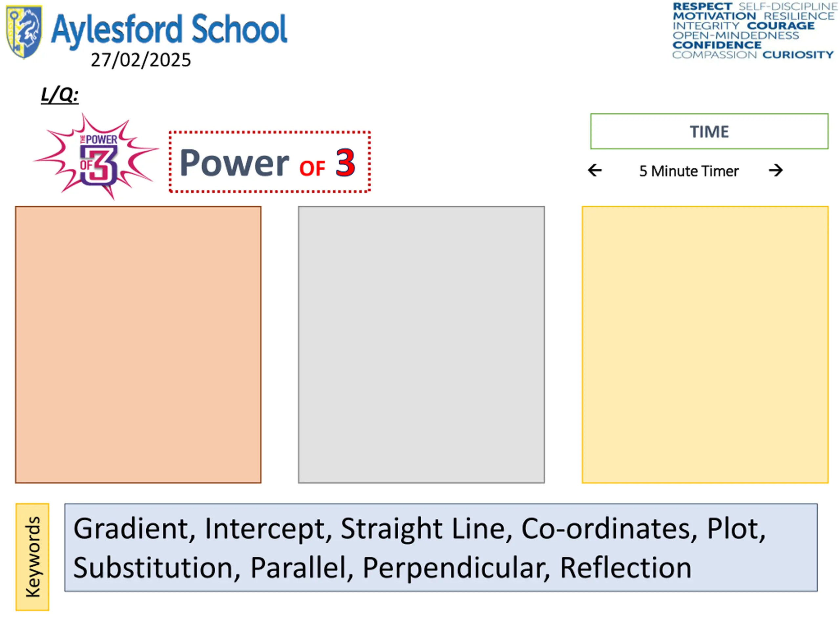Screen dimensions: 840x630
Task: Click the red number 3 in title
Action: tap(345, 163)
